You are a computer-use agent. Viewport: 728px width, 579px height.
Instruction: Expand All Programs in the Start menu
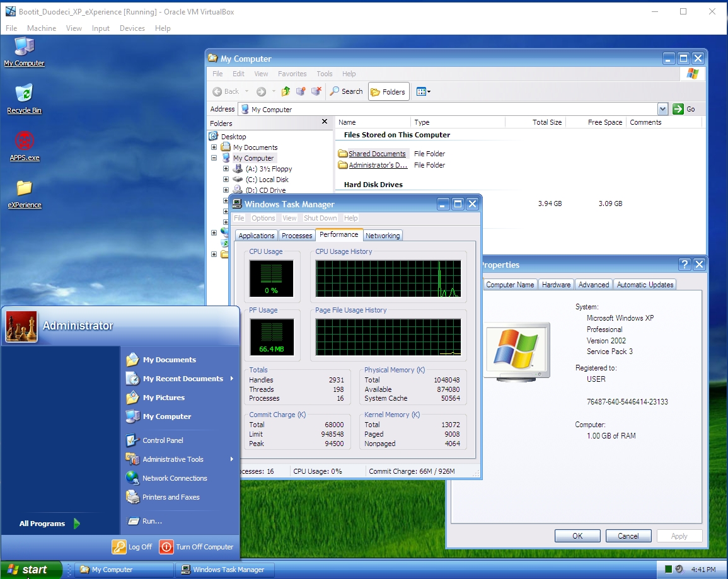point(50,524)
